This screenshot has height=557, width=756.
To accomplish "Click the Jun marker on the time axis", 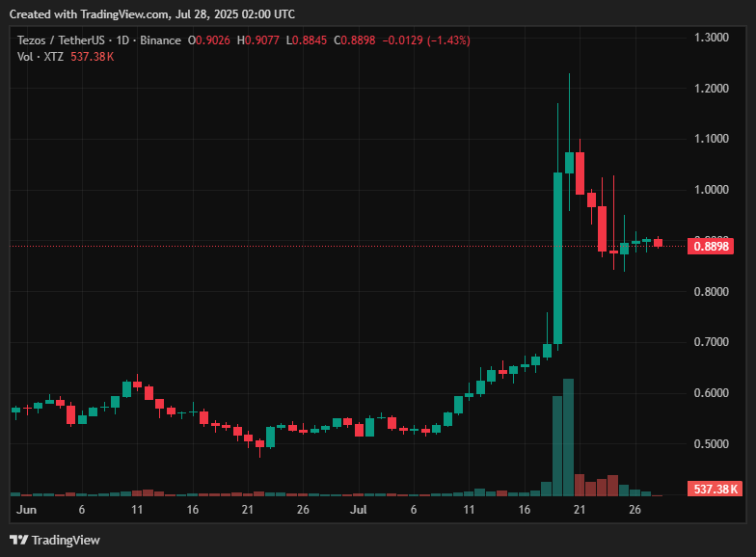I will 26,509.
